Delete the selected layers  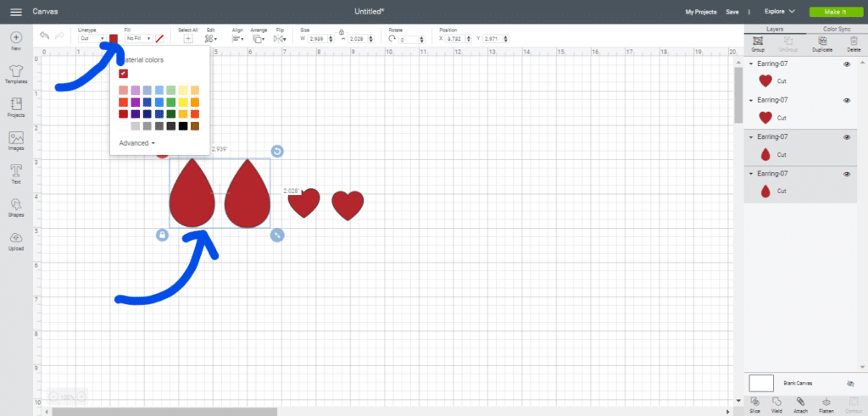click(x=854, y=44)
